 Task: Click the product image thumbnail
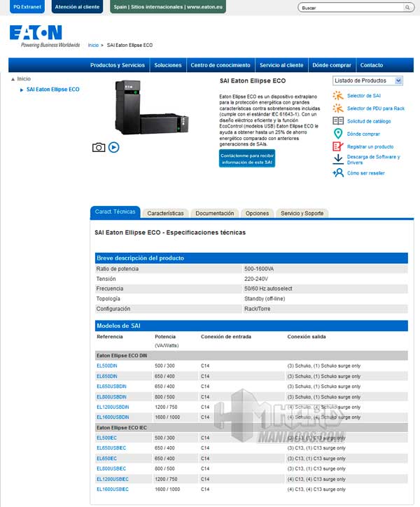click(x=152, y=107)
